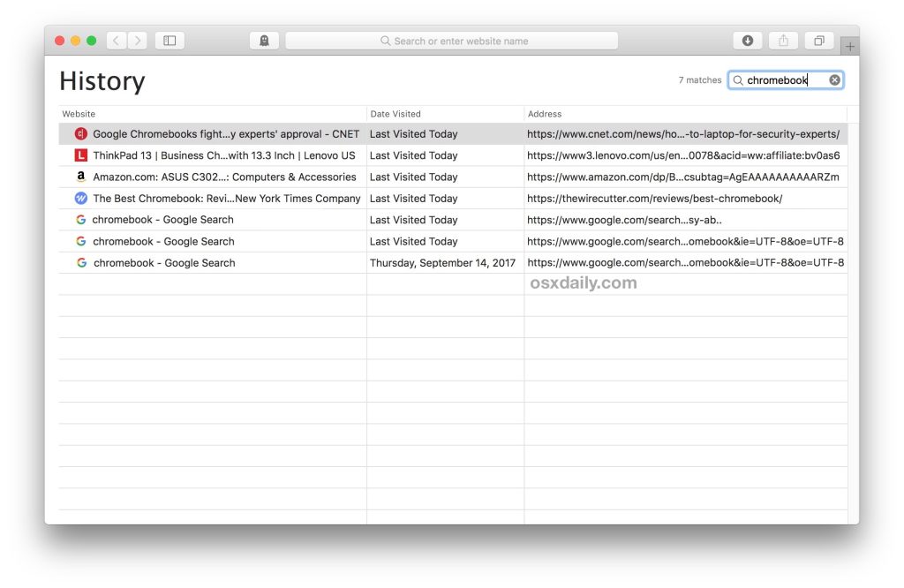904x588 pixels.
Task: Close the window with red button
Action: click(59, 41)
